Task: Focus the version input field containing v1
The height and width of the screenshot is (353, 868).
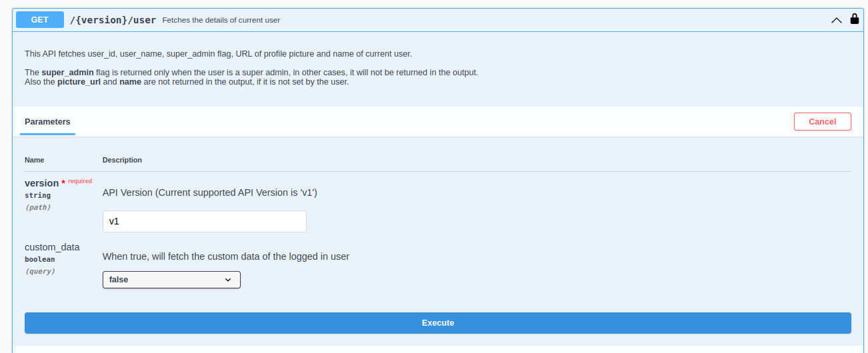Action: pos(204,222)
